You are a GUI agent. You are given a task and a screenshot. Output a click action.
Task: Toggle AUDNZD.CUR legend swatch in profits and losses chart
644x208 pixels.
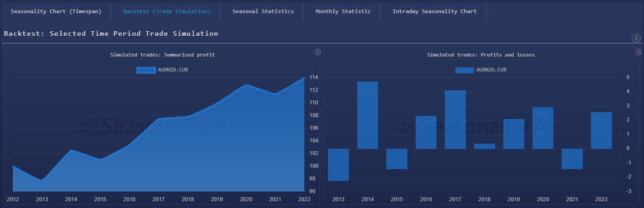pyautogui.click(x=464, y=70)
